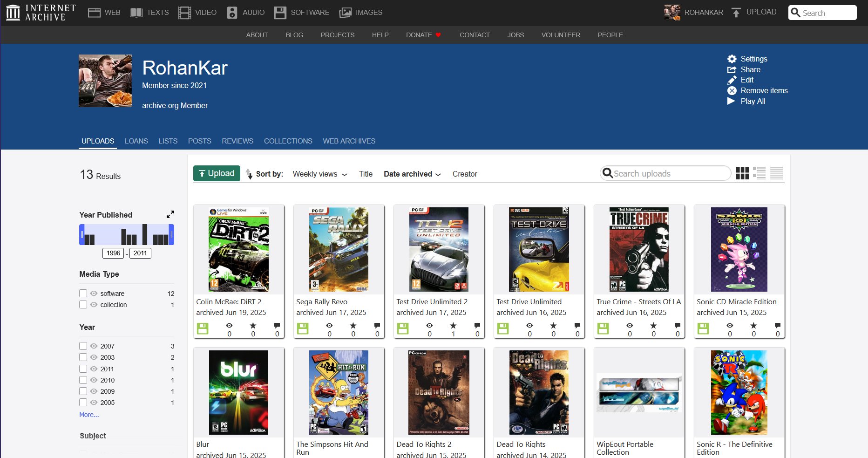Switch to the Posts tab

click(200, 141)
